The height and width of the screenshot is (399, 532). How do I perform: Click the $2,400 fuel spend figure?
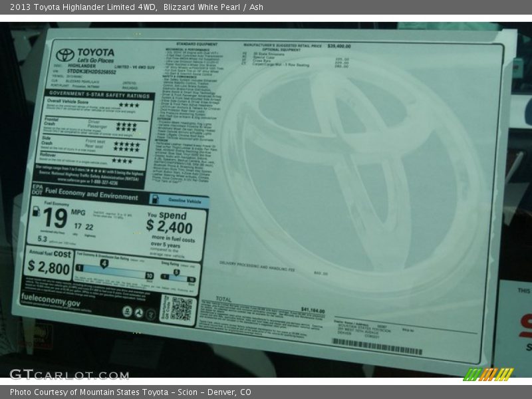click(x=170, y=227)
